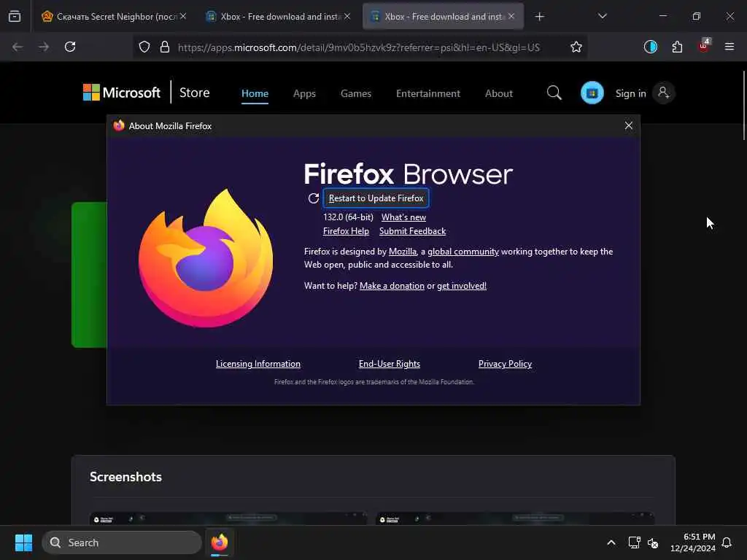Reload the current page

[x=70, y=47]
